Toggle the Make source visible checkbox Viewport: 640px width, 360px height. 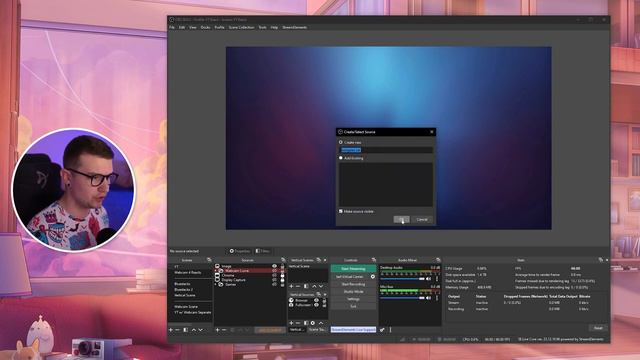tap(341, 211)
